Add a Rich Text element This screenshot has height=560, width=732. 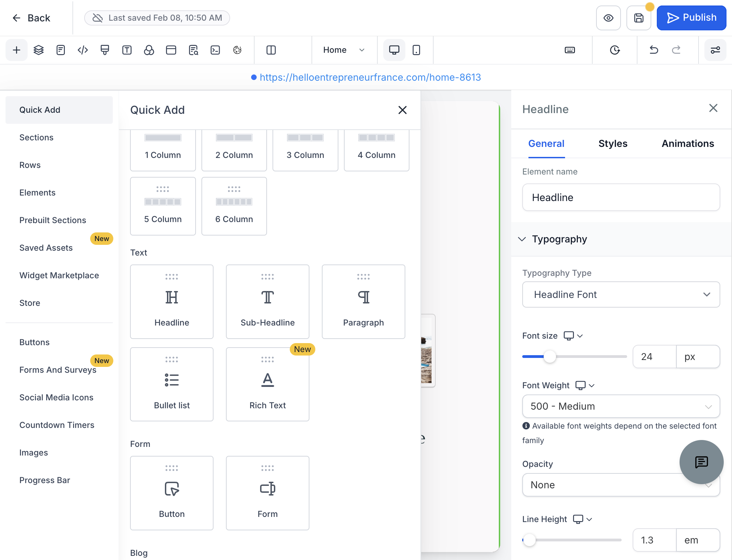(x=268, y=384)
